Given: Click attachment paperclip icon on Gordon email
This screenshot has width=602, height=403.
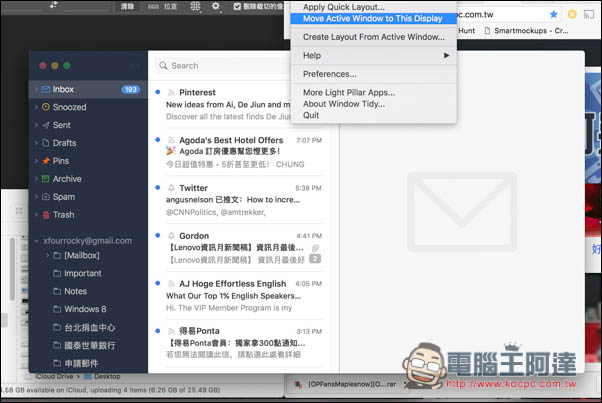Looking at the screenshot, I should point(315,248).
